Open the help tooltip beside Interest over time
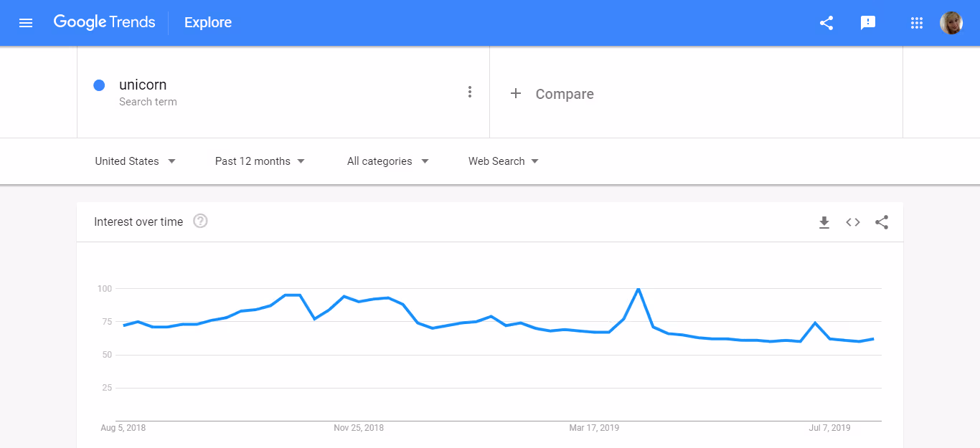980x448 pixels. pyautogui.click(x=199, y=221)
